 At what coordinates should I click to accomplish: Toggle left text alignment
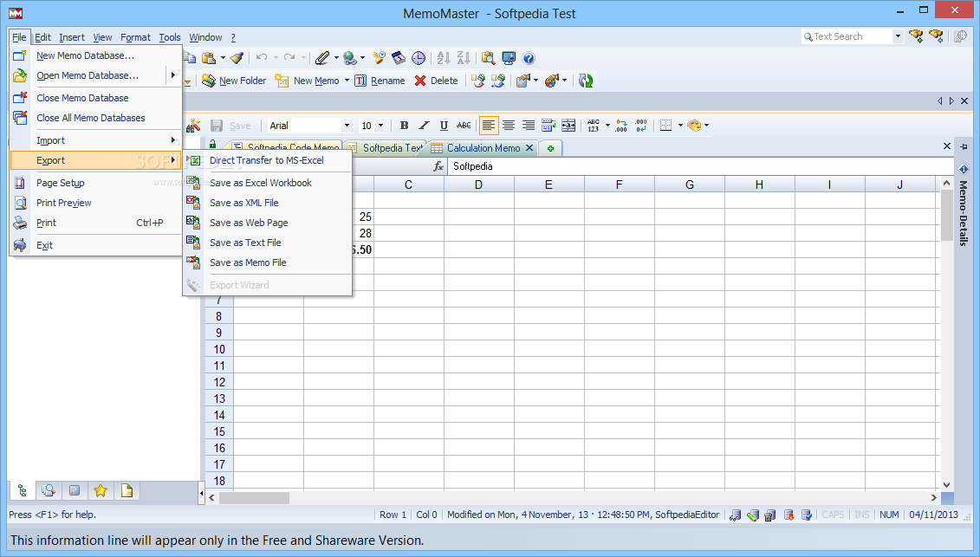(489, 126)
